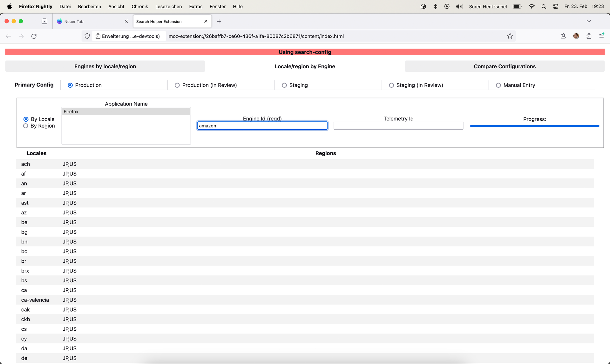The width and height of the screenshot is (610, 364).
Task: Bookmark this page with star icon
Action: click(510, 36)
